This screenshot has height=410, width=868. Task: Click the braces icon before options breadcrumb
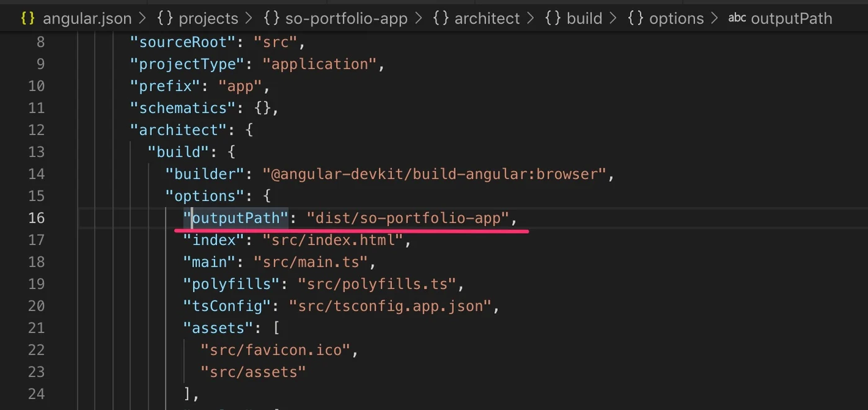[635, 19]
